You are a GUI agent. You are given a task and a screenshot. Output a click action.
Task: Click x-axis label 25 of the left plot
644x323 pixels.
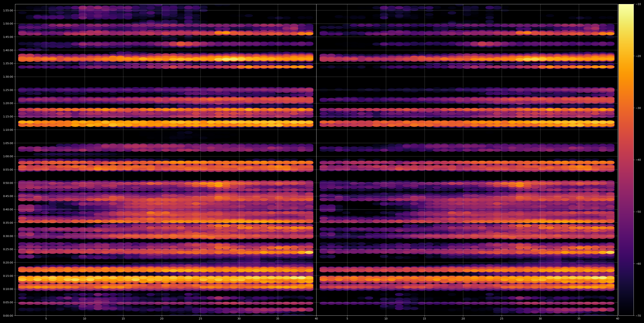tap(200, 319)
